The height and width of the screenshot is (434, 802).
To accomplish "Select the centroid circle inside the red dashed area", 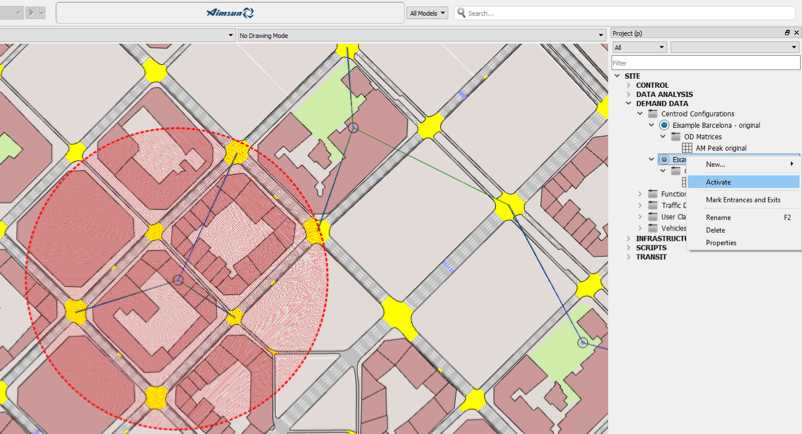I will [178, 280].
